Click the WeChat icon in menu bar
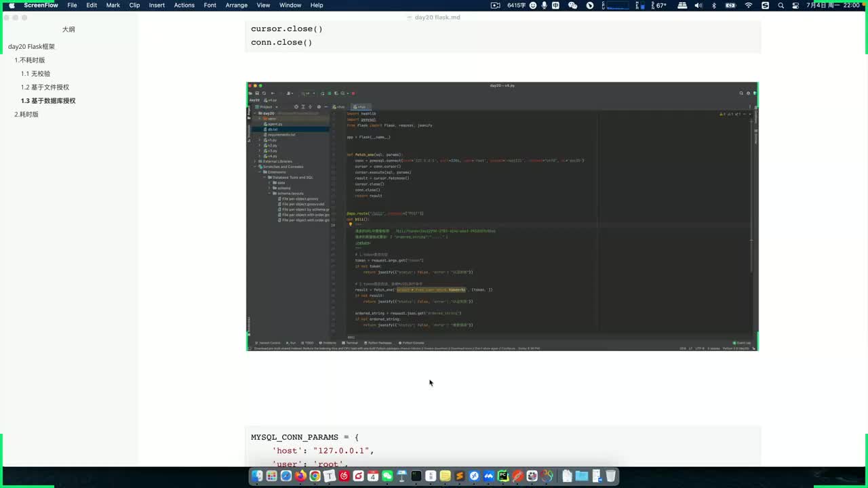Image resolution: width=868 pixels, height=488 pixels. [x=572, y=5]
